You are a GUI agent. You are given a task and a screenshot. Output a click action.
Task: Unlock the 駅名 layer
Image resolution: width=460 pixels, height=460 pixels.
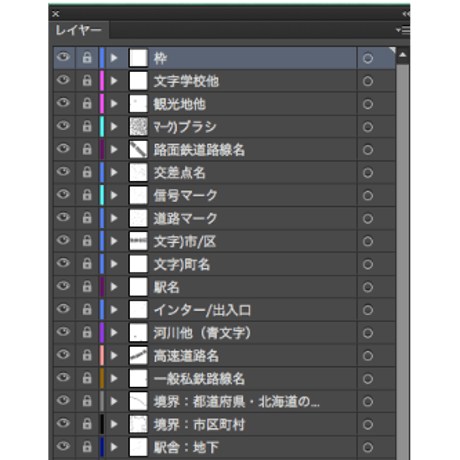[87, 287]
